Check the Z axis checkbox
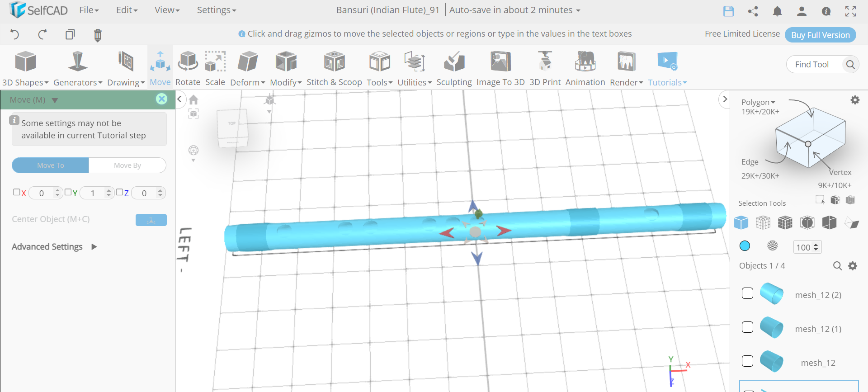This screenshot has width=868, height=392. coord(119,192)
